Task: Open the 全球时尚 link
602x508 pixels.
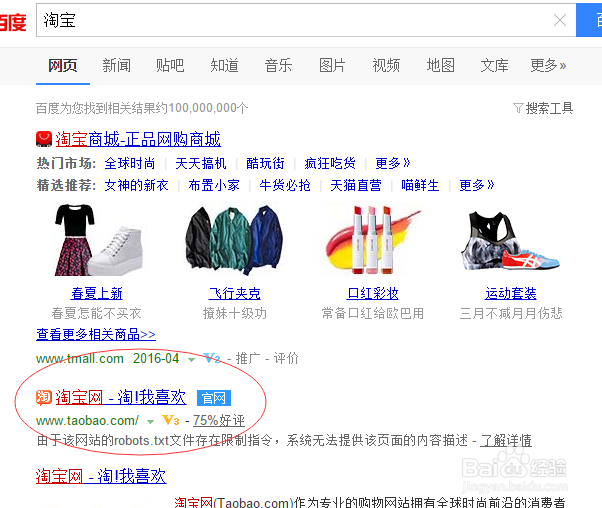Action: (x=130, y=164)
